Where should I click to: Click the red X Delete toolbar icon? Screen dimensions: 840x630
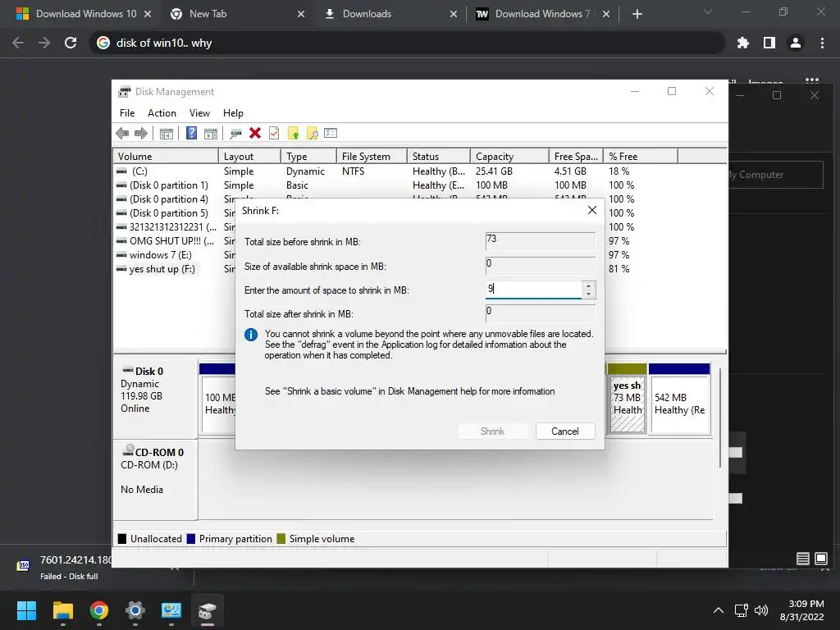[255, 133]
